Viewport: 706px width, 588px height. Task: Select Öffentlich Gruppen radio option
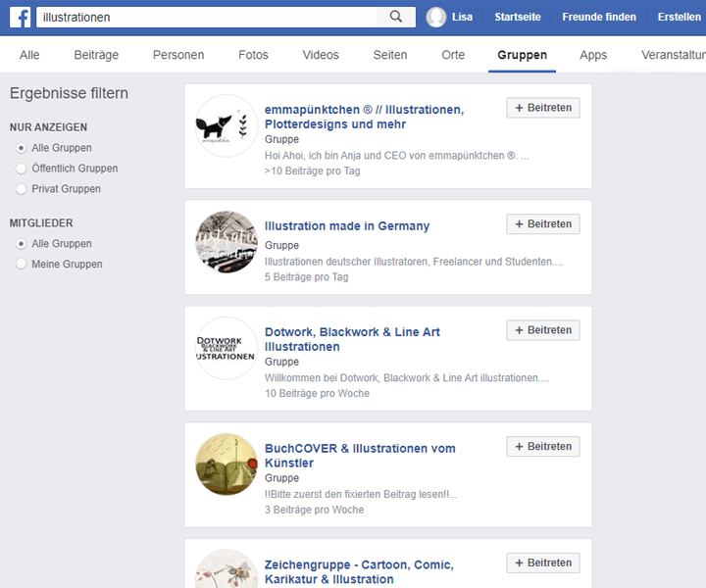click(22, 169)
